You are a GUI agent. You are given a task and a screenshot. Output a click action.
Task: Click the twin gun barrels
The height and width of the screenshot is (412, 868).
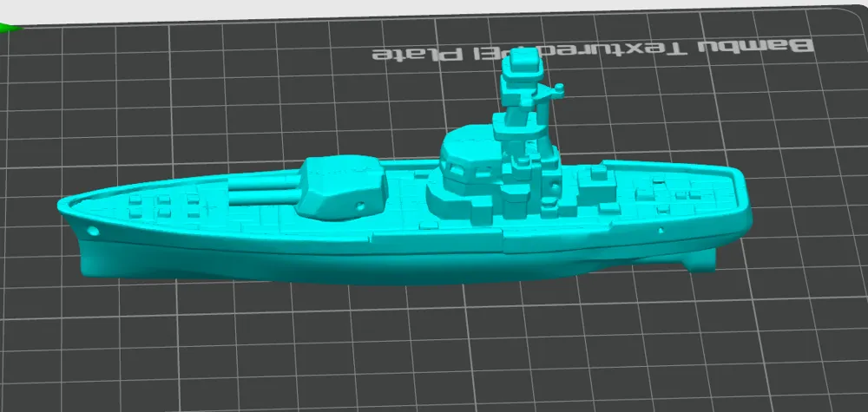coord(263,188)
